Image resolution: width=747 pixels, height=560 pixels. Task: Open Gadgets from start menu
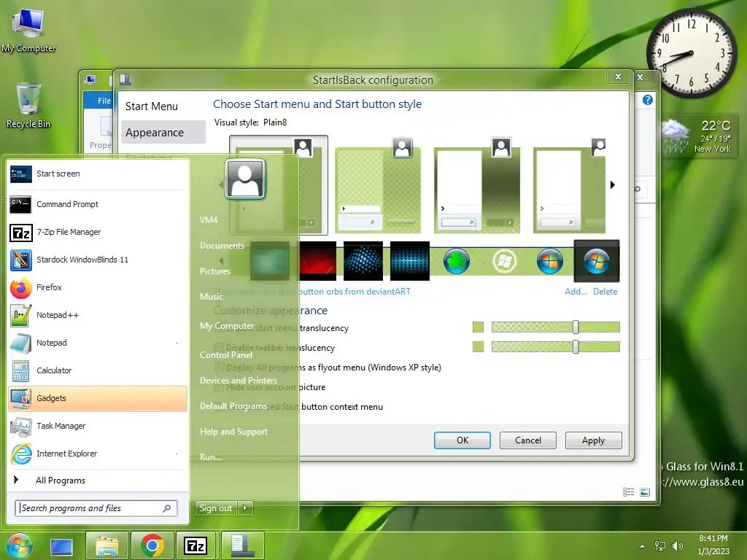pyautogui.click(x=98, y=398)
